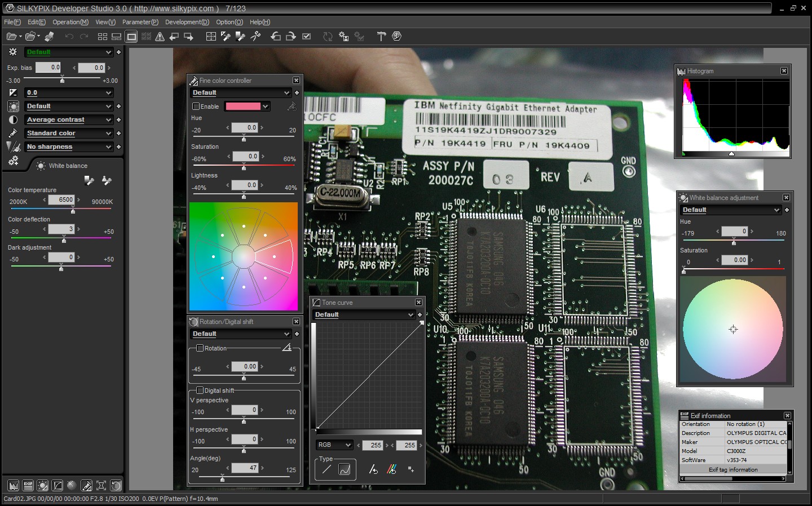Viewport: 812px width, 506px height.
Task: Open the File menu
Action: point(12,22)
